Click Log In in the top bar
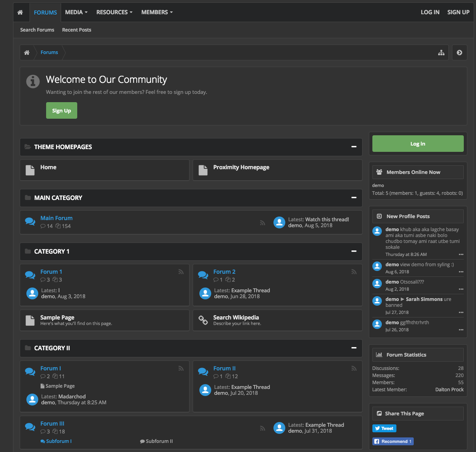Screen dimensions: 476x452 (430, 12)
